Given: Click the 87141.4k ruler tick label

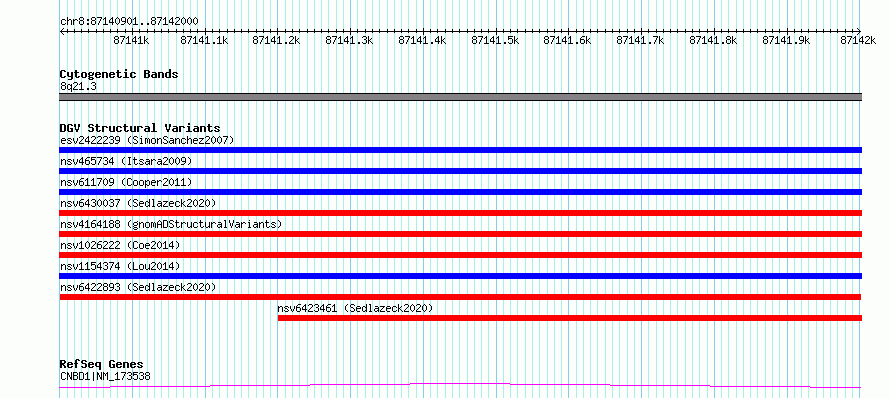Looking at the screenshot, I should [x=422, y=40].
